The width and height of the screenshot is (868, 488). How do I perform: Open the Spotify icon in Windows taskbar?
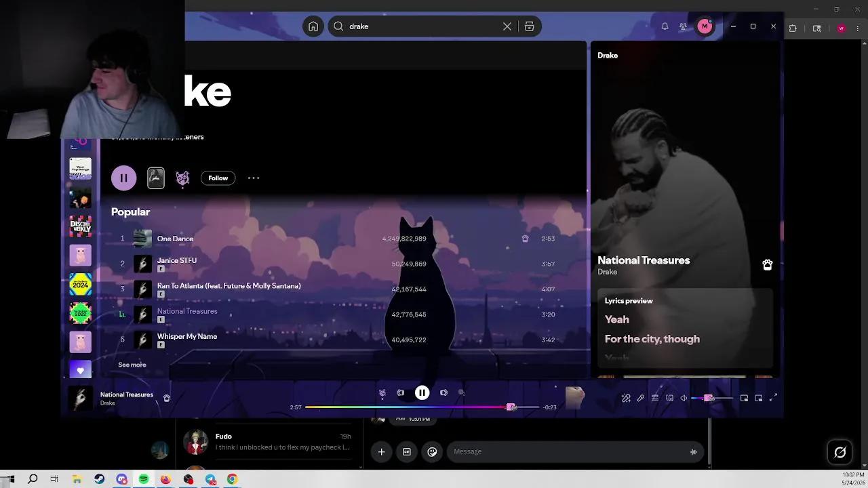(x=144, y=479)
